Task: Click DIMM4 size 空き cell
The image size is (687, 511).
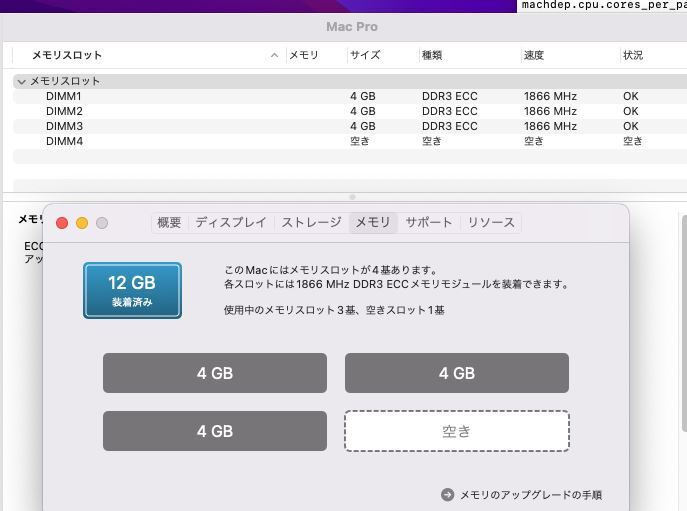Action: [x=360, y=141]
